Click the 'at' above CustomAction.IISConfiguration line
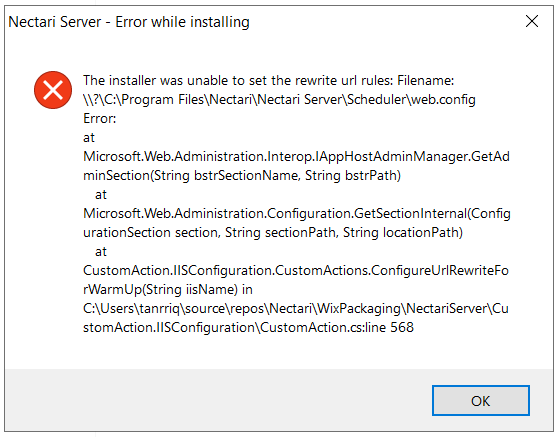The height and width of the screenshot is (437, 558). [101, 252]
